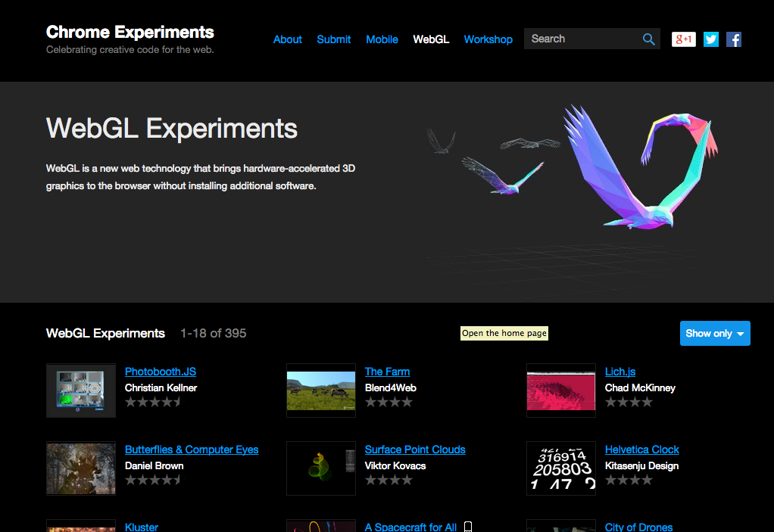774x532 pixels.
Task: Rate Helvetica Clock with its stars
Action: (x=629, y=480)
